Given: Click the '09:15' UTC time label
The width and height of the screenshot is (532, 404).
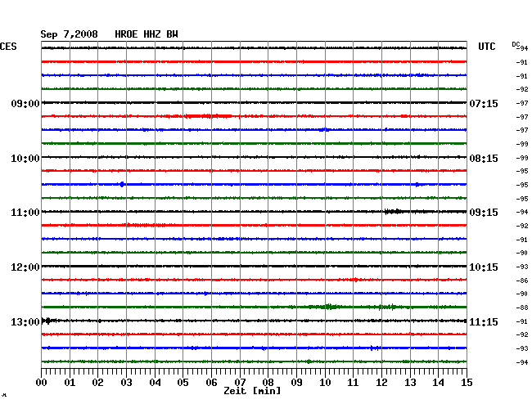Looking at the screenshot, I should tap(484, 213).
